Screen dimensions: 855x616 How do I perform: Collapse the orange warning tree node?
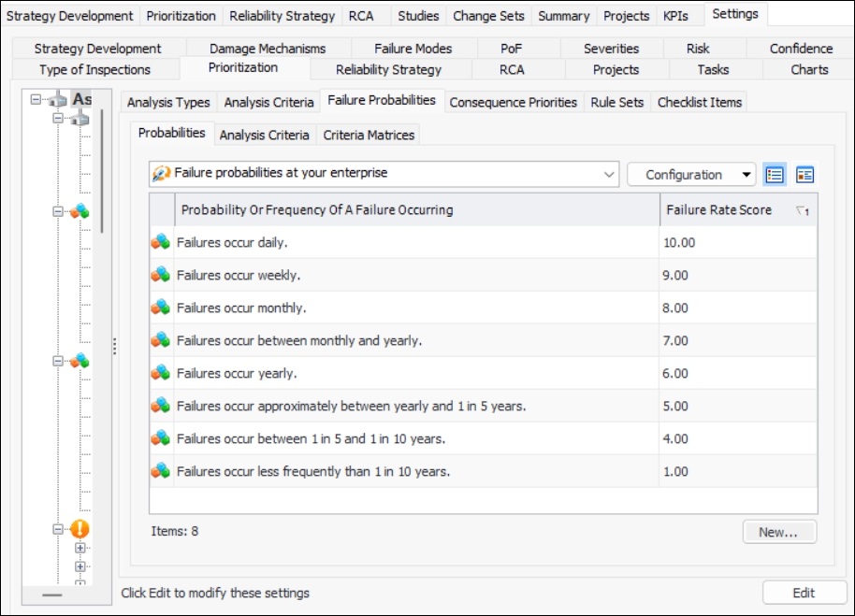(58, 529)
